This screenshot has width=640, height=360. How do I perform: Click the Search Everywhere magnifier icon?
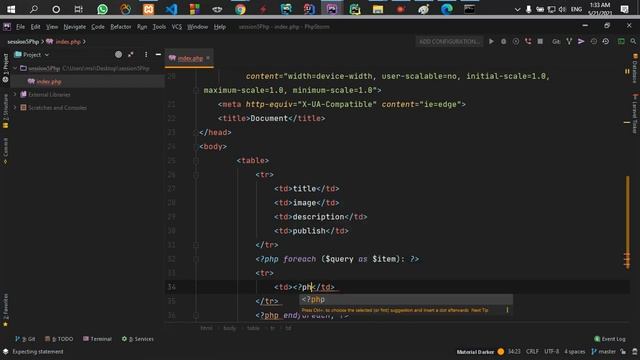click(x=633, y=41)
